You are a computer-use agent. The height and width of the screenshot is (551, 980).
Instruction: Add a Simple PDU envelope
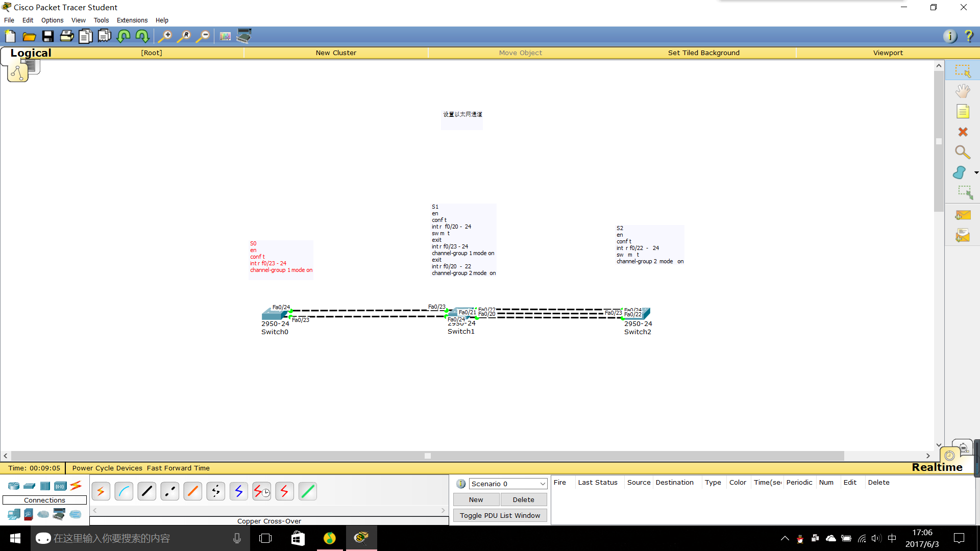coord(963,215)
